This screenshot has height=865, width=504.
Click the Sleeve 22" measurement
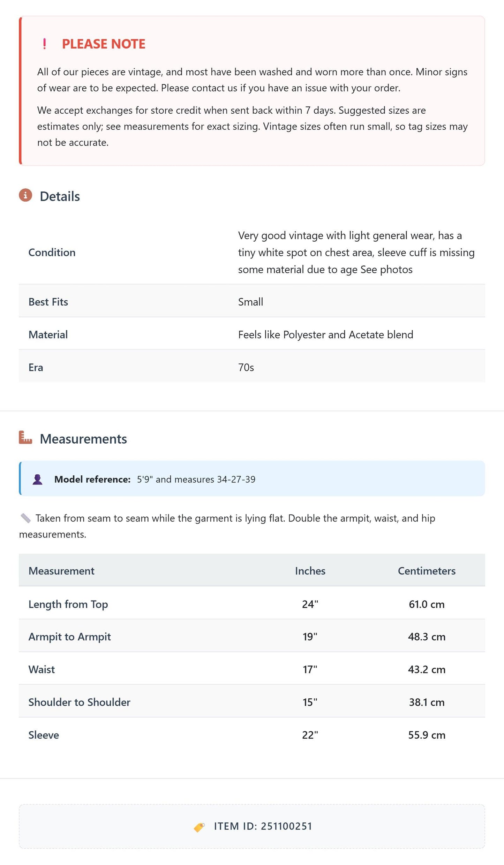click(x=310, y=735)
